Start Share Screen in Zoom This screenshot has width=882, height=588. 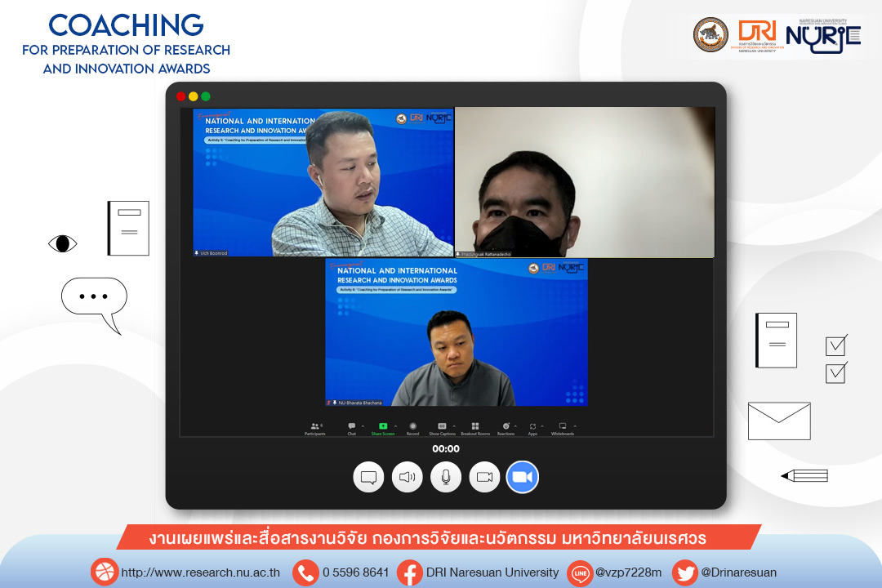tap(383, 429)
